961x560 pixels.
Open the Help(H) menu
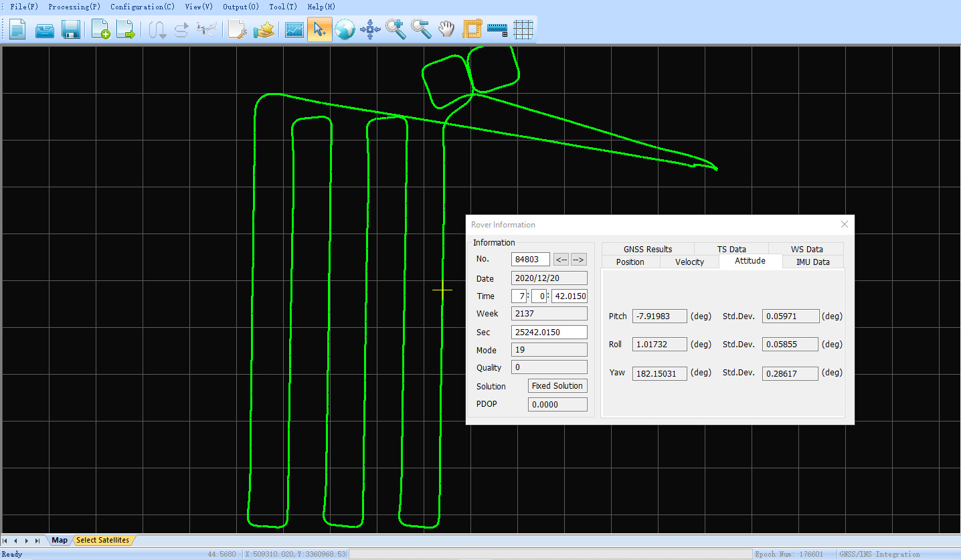click(x=321, y=7)
